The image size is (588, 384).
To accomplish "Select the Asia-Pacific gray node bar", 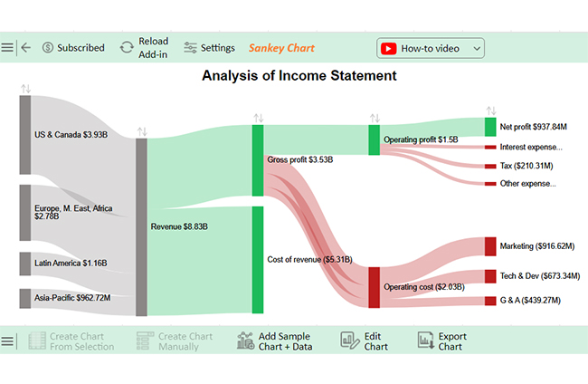I will [x=25, y=299].
